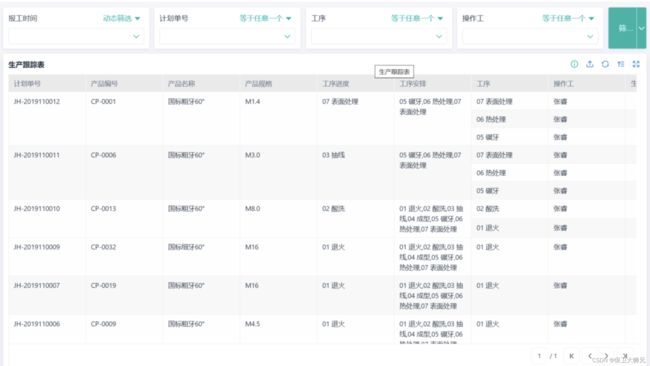The width and height of the screenshot is (650, 366).
Task: Go to the first page of results
Action: (572, 356)
